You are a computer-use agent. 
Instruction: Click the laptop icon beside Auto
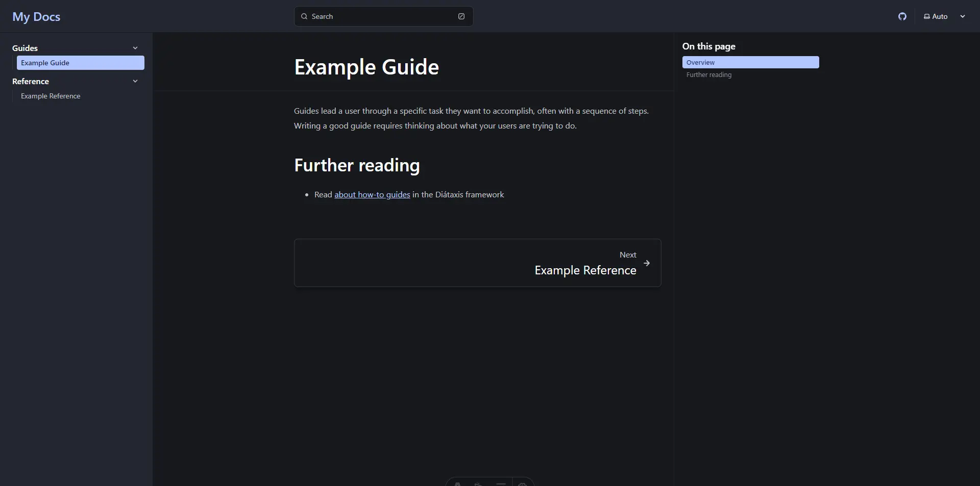(926, 17)
